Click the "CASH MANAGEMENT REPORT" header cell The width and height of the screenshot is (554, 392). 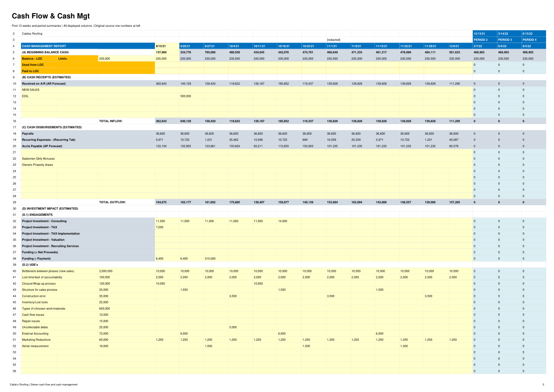[88, 46]
